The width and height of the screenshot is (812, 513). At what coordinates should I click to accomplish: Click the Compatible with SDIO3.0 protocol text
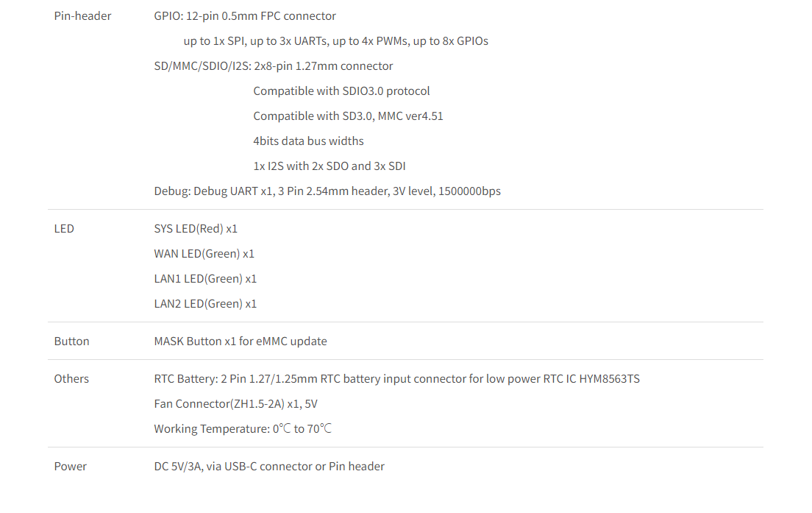tap(341, 91)
